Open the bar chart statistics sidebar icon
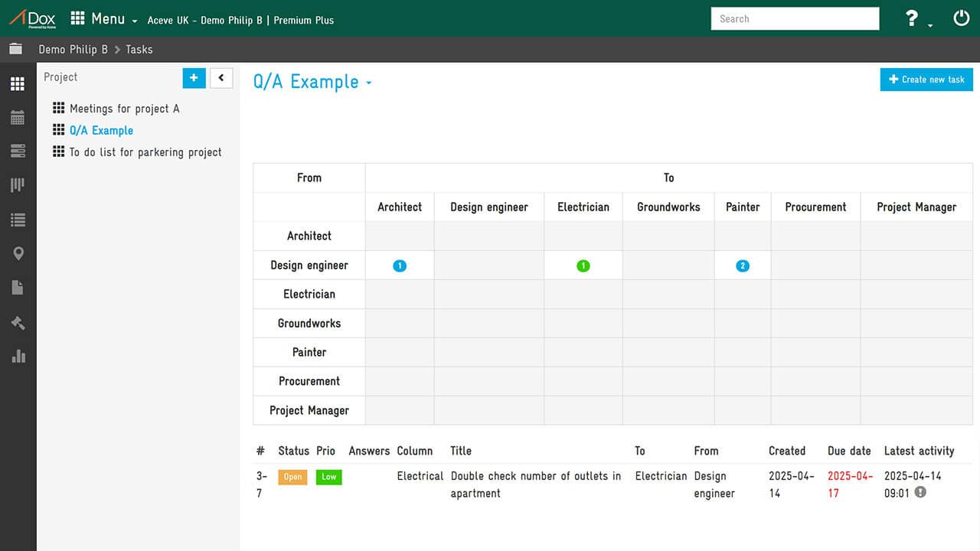Image resolution: width=980 pixels, height=551 pixels. click(18, 356)
